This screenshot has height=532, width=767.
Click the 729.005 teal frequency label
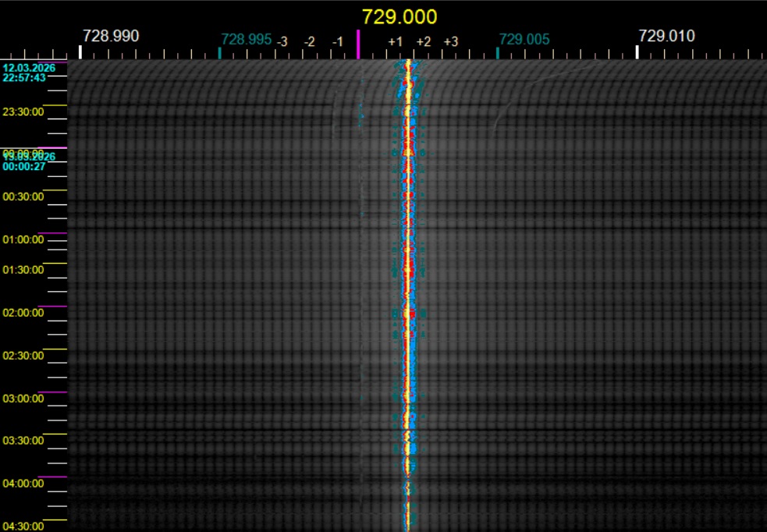(x=524, y=39)
